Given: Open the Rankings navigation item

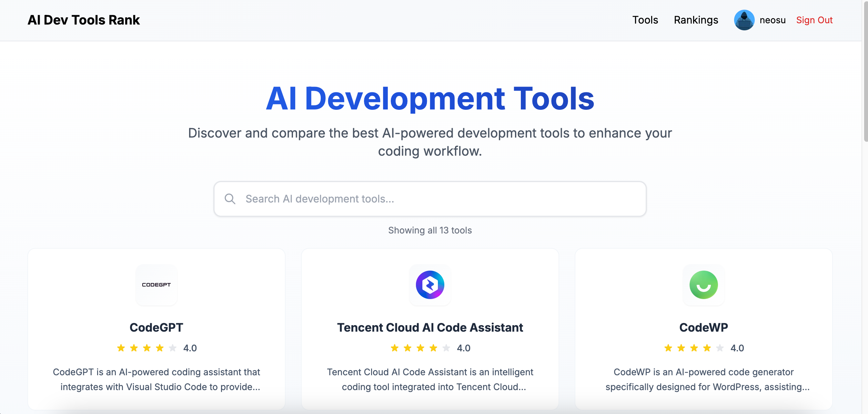Looking at the screenshot, I should pyautogui.click(x=695, y=20).
